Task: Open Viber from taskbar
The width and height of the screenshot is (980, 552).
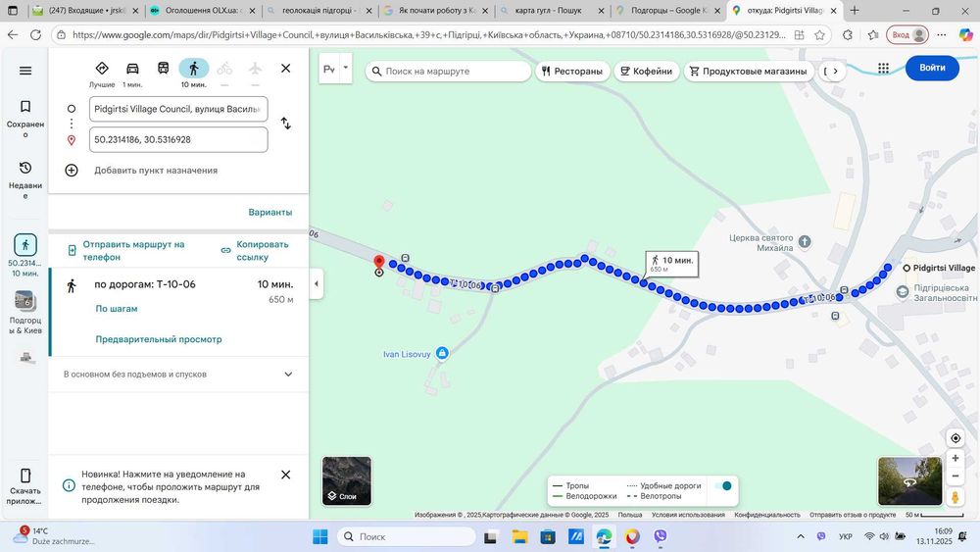Action: coord(660,536)
